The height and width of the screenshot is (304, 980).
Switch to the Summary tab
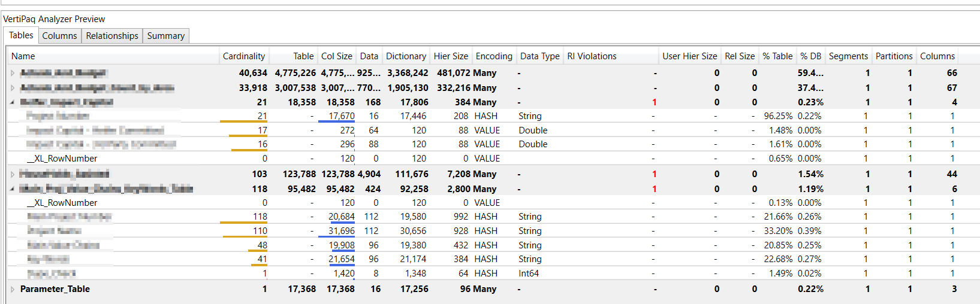[x=166, y=36]
